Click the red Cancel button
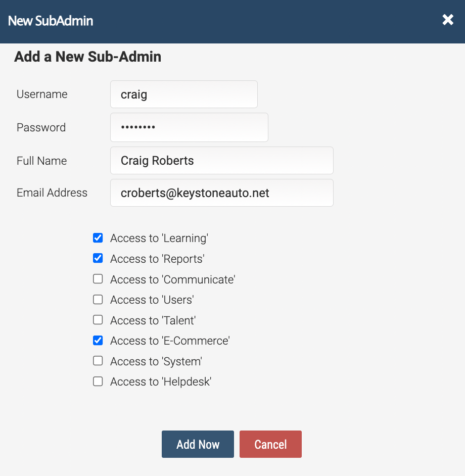This screenshot has width=465, height=476. [x=270, y=444]
